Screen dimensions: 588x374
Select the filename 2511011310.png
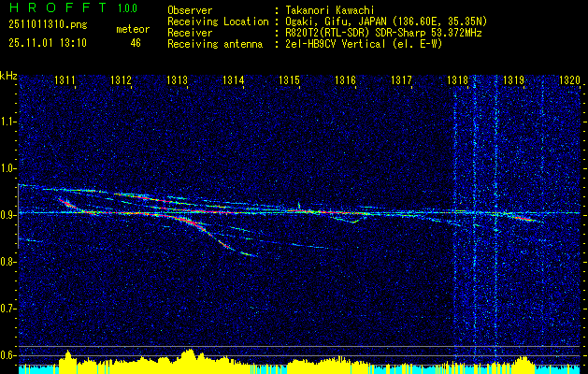(48, 25)
